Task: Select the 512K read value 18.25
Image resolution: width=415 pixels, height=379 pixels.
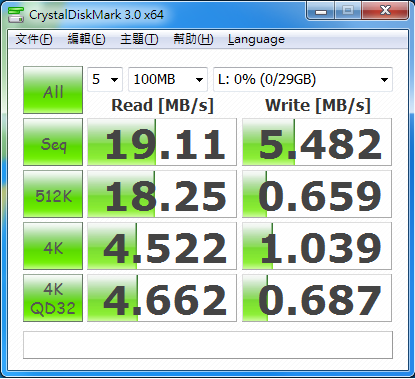Action: tap(162, 194)
